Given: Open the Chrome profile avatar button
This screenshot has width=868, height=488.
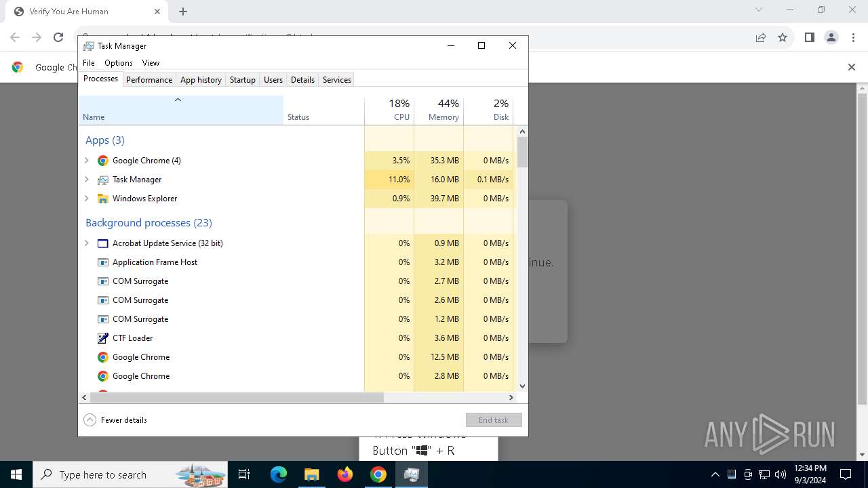Looking at the screenshot, I should pos(831,38).
